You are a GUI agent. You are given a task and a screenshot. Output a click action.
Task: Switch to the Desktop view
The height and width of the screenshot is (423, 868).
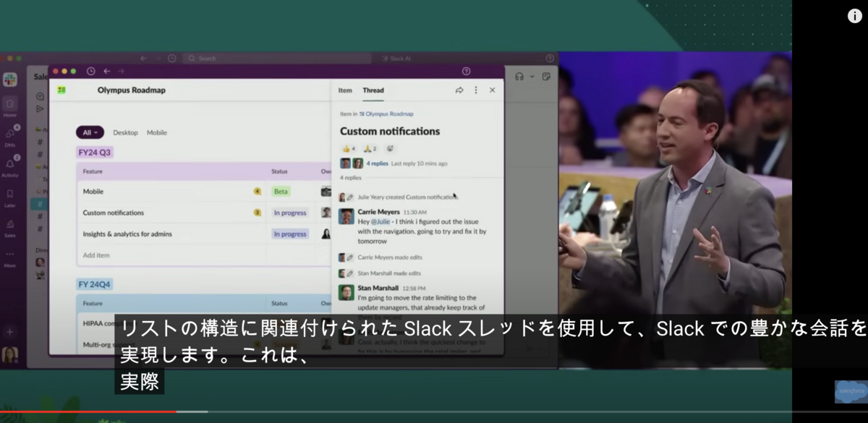(x=125, y=132)
